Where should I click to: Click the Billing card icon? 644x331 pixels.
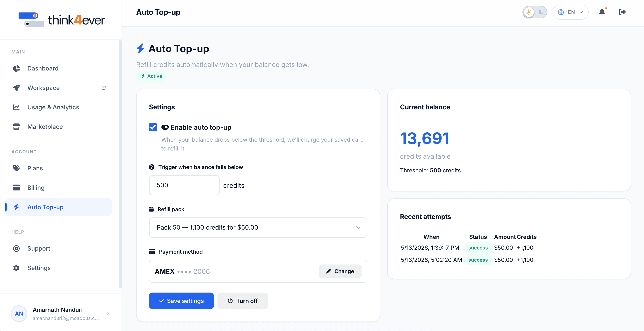click(17, 188)
